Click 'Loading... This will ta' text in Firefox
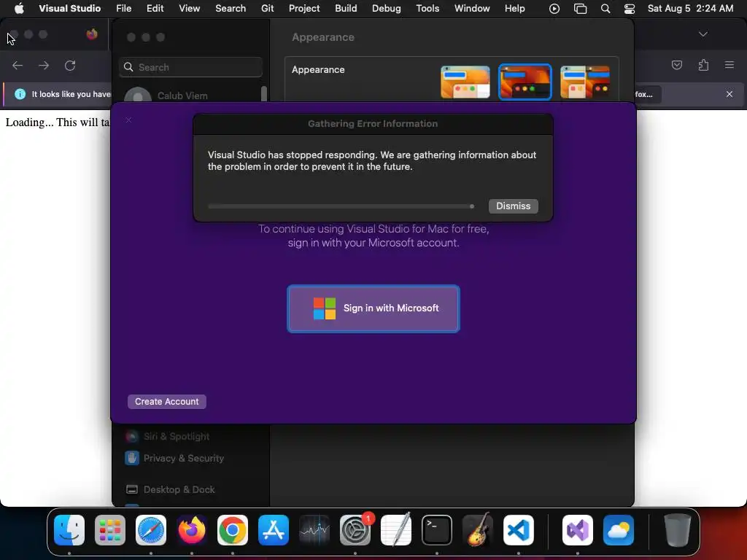 pos(58,122)
